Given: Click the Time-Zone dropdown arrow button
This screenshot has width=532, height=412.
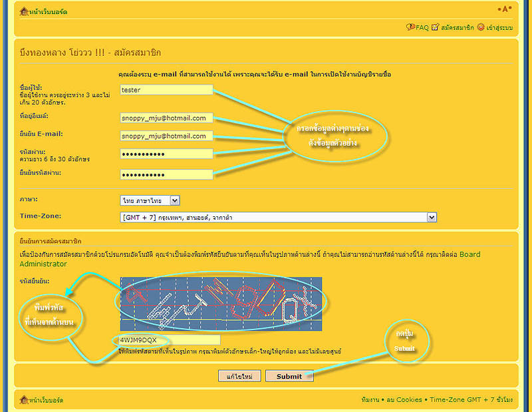Looking at the screenshot, I should [x=432, y=218].
